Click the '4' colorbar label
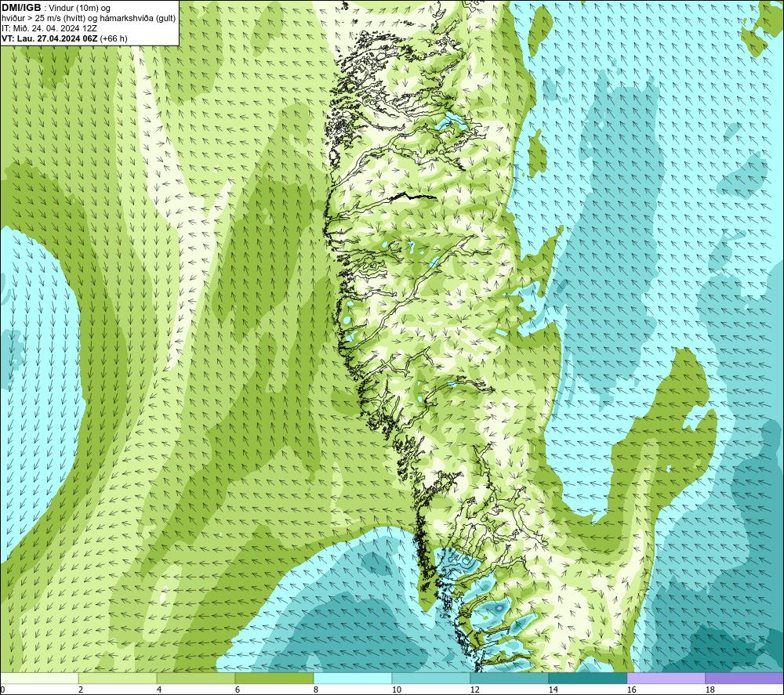Image resolution: width=784 pixels, height=695 pixels. point(159,690)
